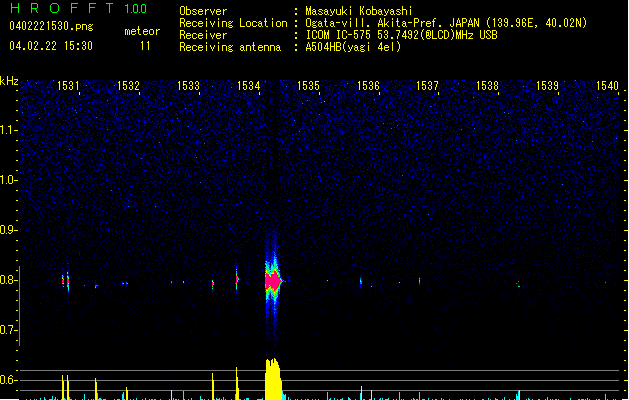Click the 'Receiving antenna' label

(x=230, y=47)
